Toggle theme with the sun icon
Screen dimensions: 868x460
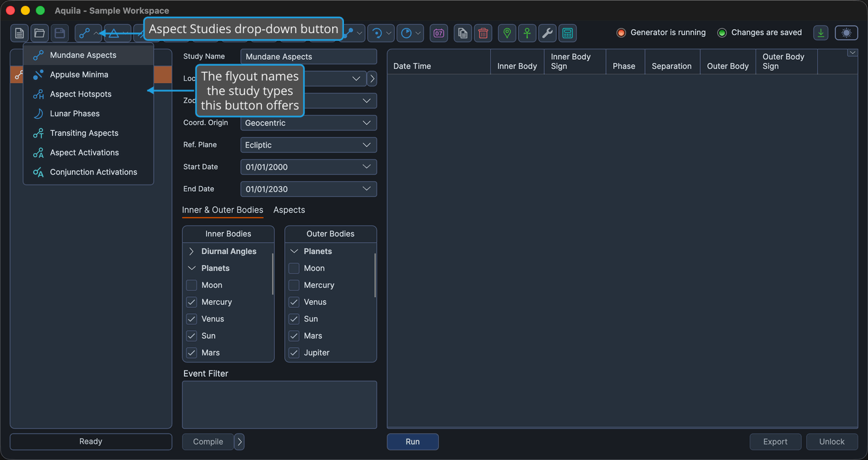(846, 33)
